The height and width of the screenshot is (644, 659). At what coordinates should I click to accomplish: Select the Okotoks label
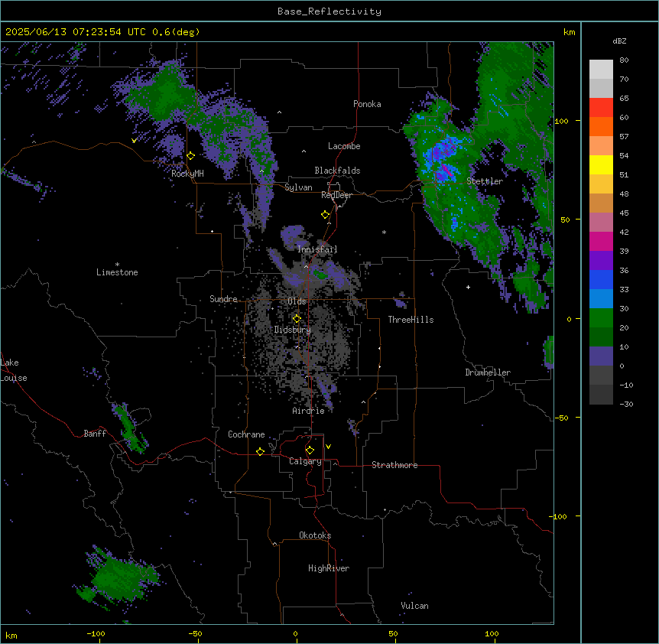[315, 535]
